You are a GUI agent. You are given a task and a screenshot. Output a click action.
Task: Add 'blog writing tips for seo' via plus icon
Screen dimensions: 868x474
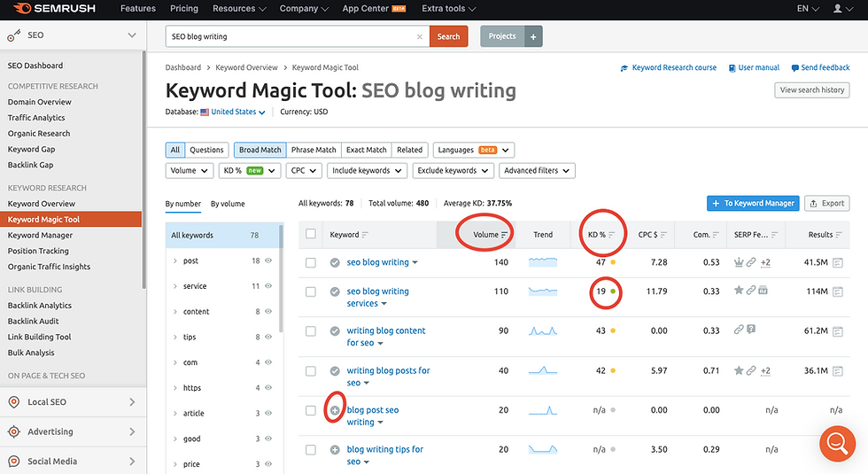[x=335, y=450]
